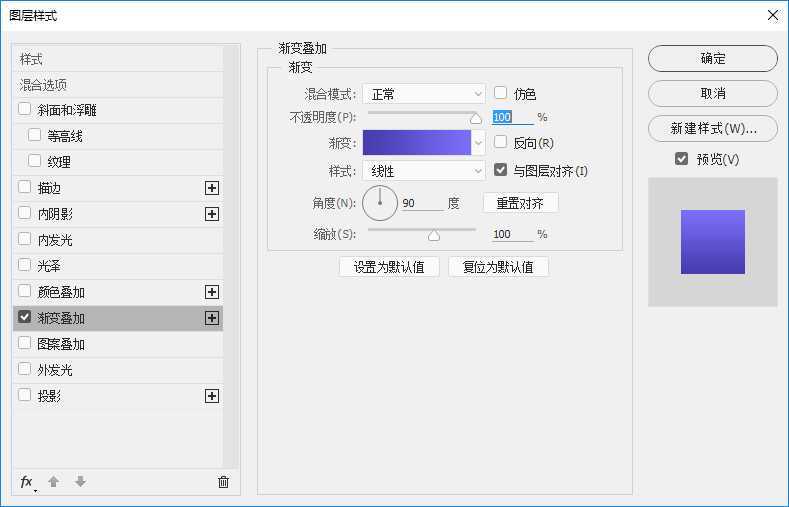Click 复位为默认值 button
Viewport: 789px width, 507px height.
(x=498, y=267)
